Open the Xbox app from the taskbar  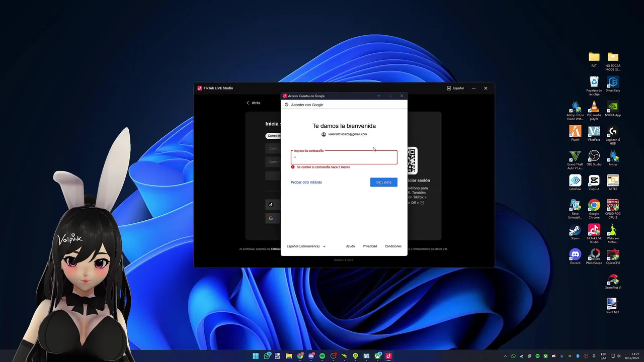point(377,356)
